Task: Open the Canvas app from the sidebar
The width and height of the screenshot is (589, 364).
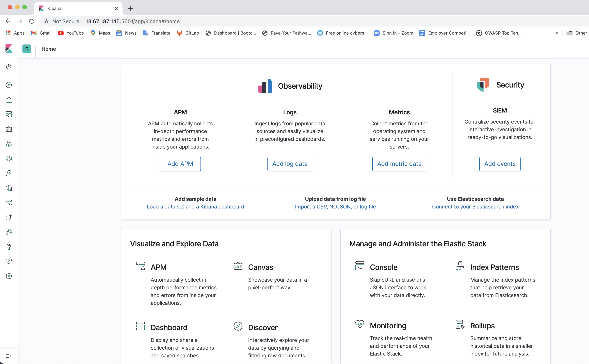Action: pos(9,129)
